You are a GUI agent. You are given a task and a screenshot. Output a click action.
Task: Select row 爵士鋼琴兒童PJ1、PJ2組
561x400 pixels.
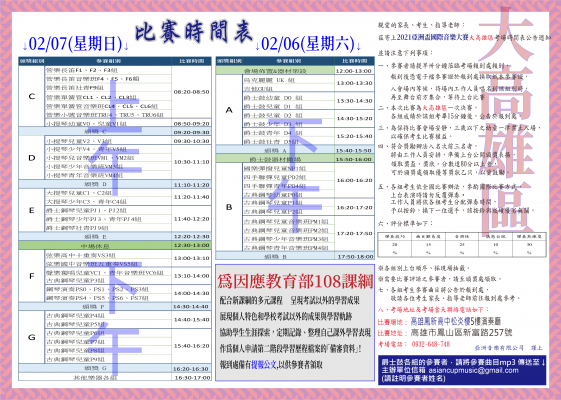click(x=108, y=210)
